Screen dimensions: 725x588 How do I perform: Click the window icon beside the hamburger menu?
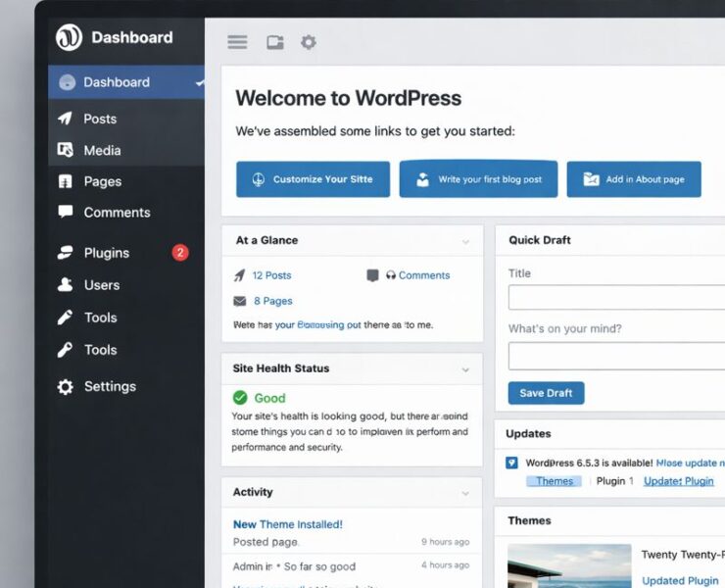pos(275,42)
